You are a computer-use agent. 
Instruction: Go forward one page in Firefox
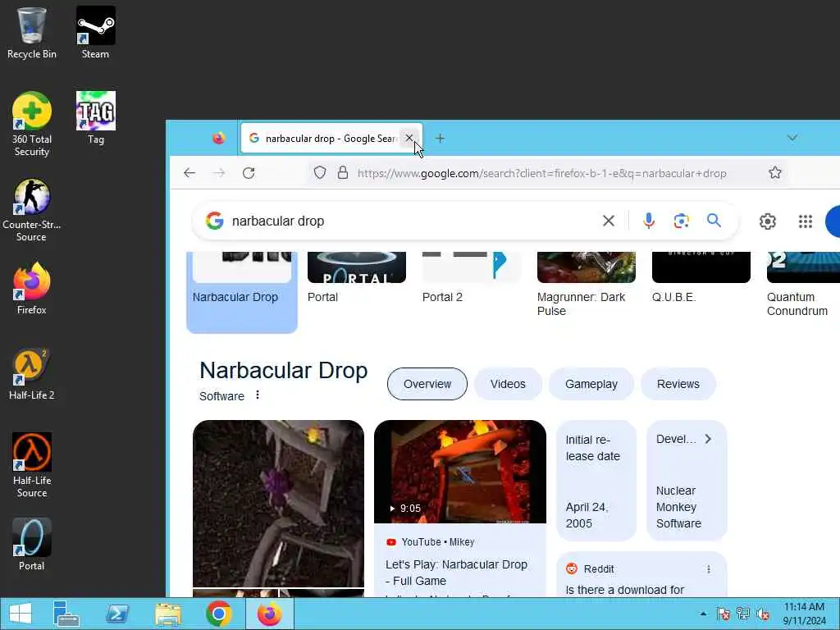[x=219, y=173]
